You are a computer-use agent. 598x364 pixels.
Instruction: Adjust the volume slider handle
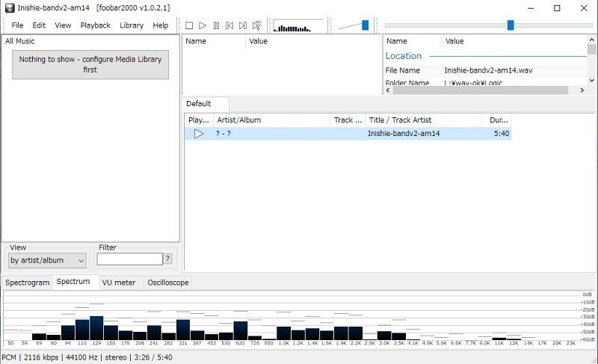pyautogui.click(x=365, y=25)
